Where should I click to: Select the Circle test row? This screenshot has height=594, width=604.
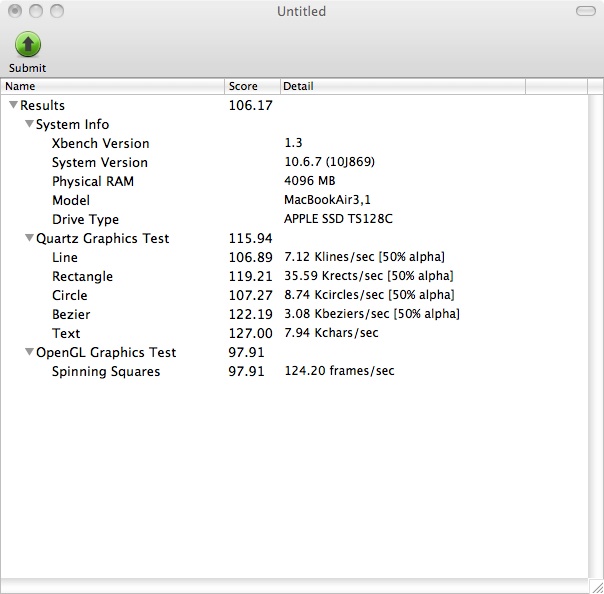click(x=294, y=295)
